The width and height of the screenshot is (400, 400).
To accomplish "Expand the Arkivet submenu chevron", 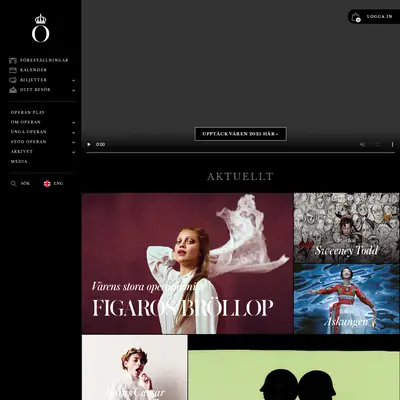I will [73, 152].
